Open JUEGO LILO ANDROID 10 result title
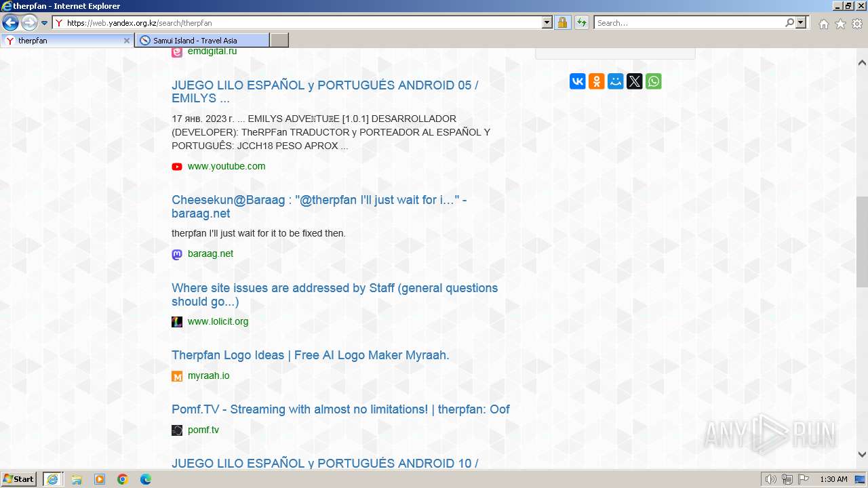The height and width of the screenshot is (488, 868). click(325, 464)
